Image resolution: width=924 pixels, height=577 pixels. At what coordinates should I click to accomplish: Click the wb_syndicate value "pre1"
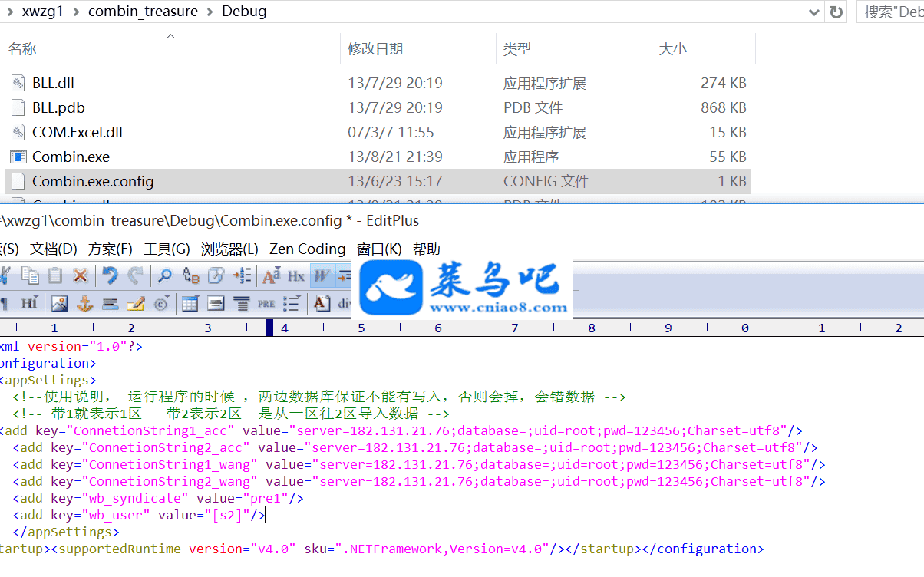coord(266,498)
